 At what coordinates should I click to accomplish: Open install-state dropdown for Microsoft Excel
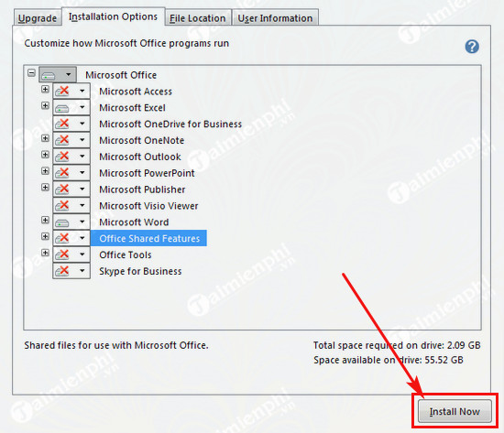[71, 108]
